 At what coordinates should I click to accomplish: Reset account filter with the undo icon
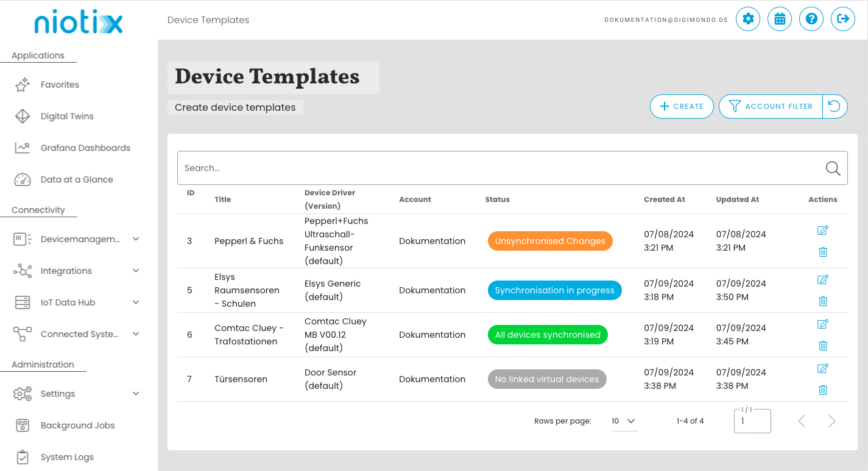834,106
